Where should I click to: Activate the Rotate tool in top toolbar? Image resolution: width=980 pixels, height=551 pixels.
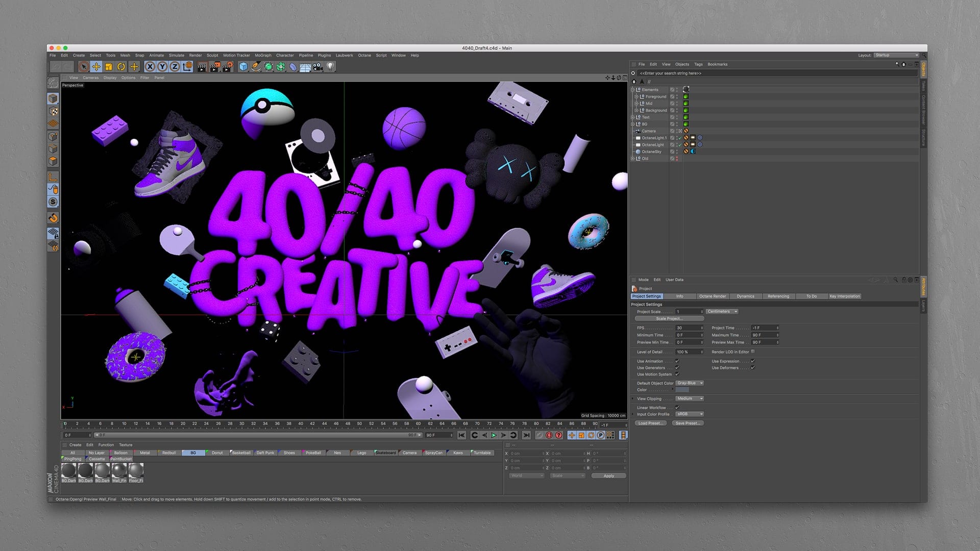coord(121,66)
